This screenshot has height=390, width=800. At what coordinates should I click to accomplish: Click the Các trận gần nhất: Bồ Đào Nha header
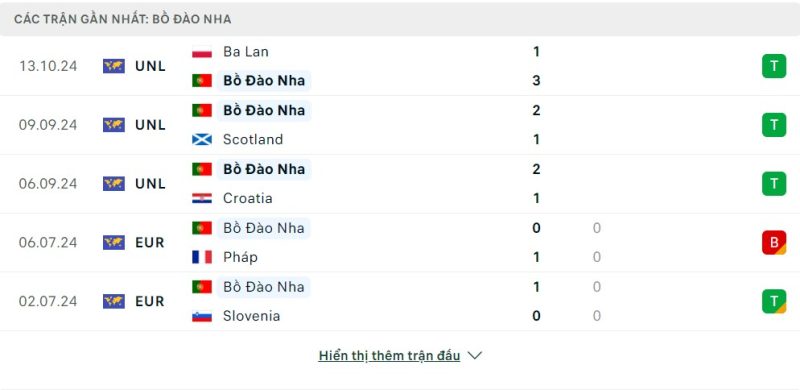122,19
